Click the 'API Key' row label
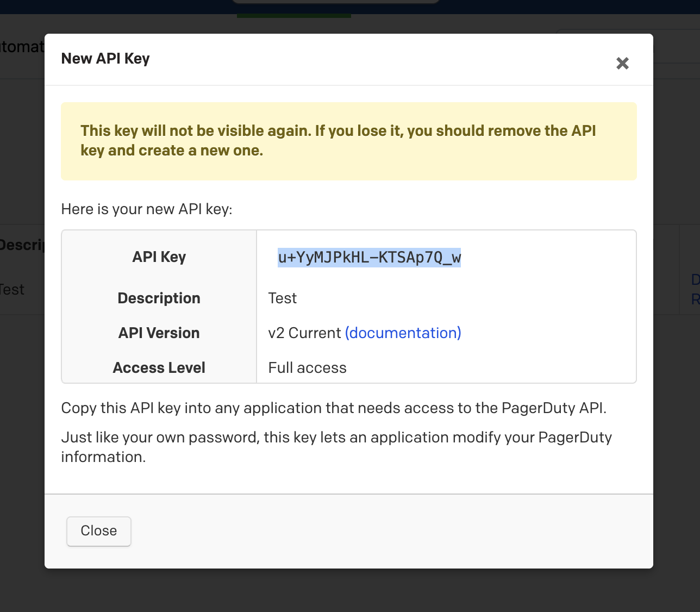Screen dimensions: 700x612 pyautogui.click(x=159, y=257)
